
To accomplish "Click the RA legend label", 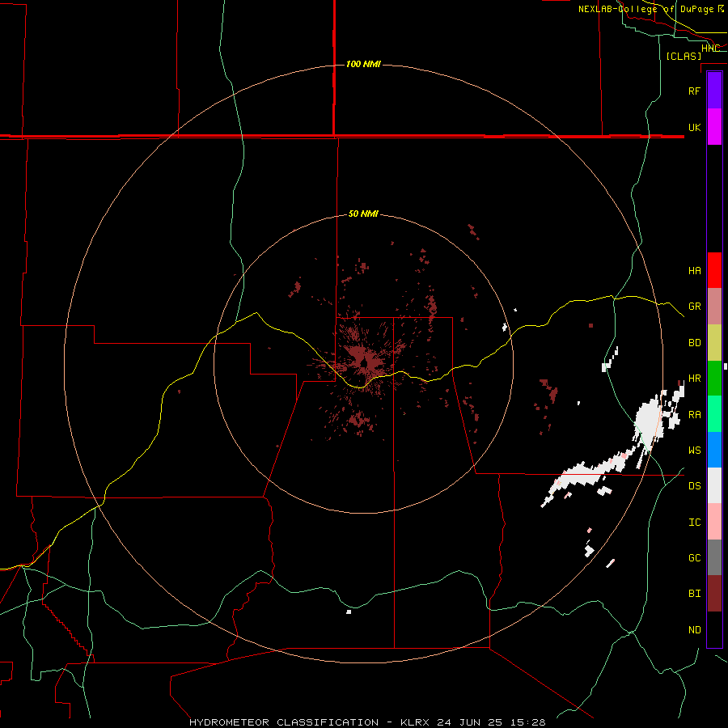I will pos(694,414).
